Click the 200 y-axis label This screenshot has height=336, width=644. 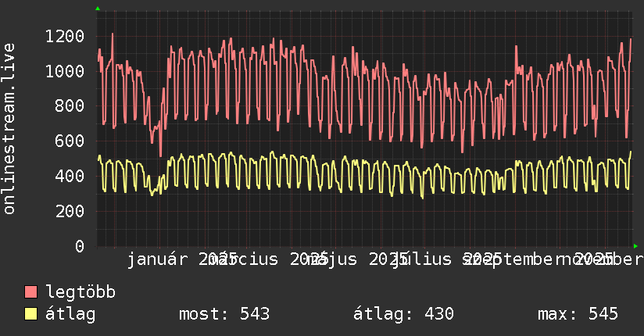[x=70, y=212]
